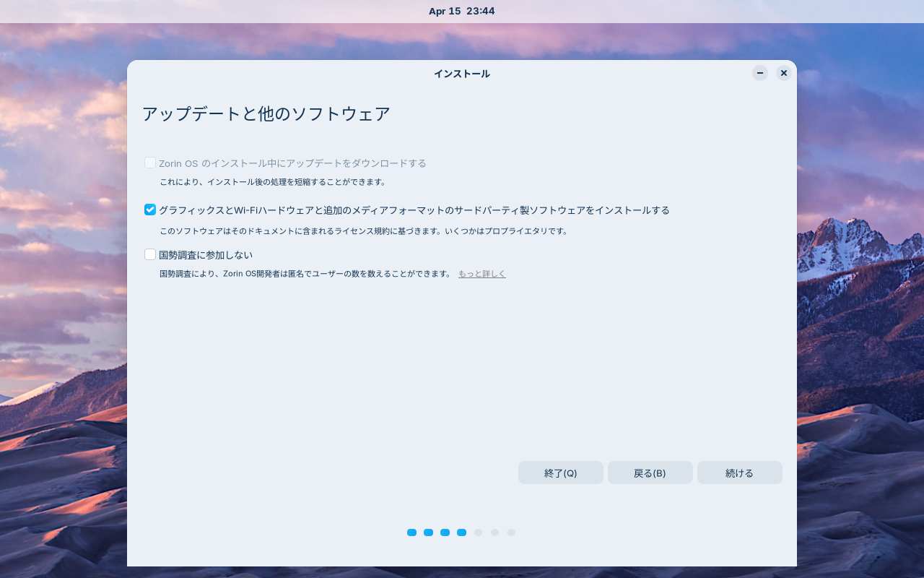924x578 pixels.
Task: Open the もっと詳しく link
Action: click(481, 274)
